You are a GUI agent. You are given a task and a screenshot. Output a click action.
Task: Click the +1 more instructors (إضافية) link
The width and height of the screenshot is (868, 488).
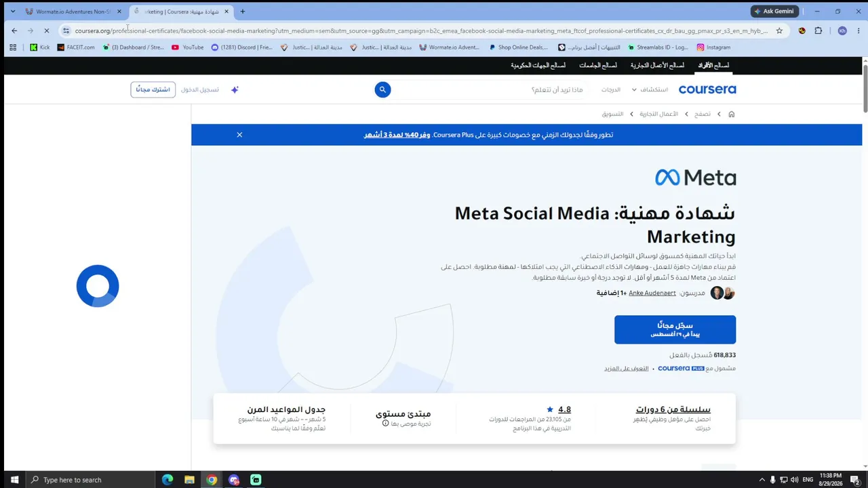612,293
